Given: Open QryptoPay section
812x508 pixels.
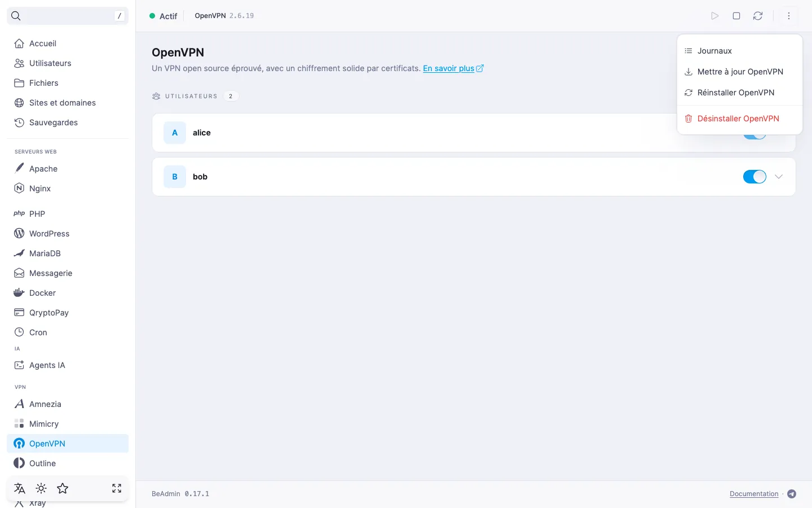Looking at the screenshot, I should 68,313.
